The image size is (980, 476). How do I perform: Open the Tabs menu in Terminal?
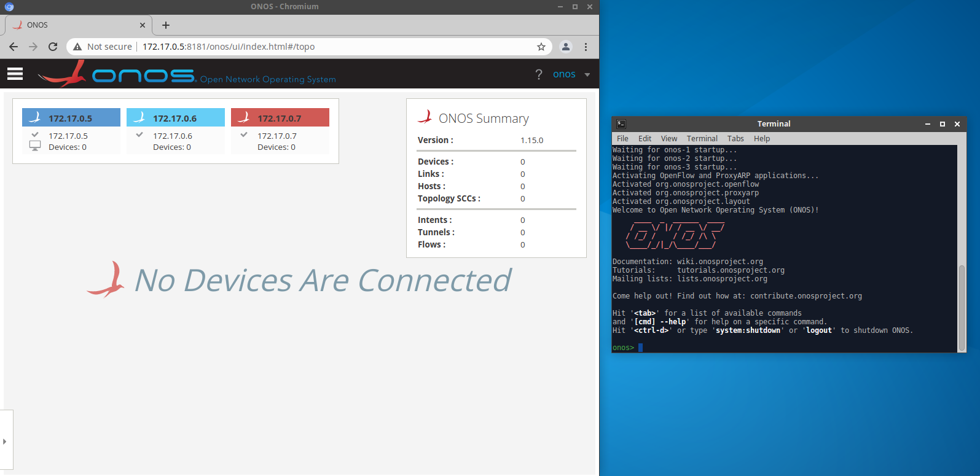(735, 139)
